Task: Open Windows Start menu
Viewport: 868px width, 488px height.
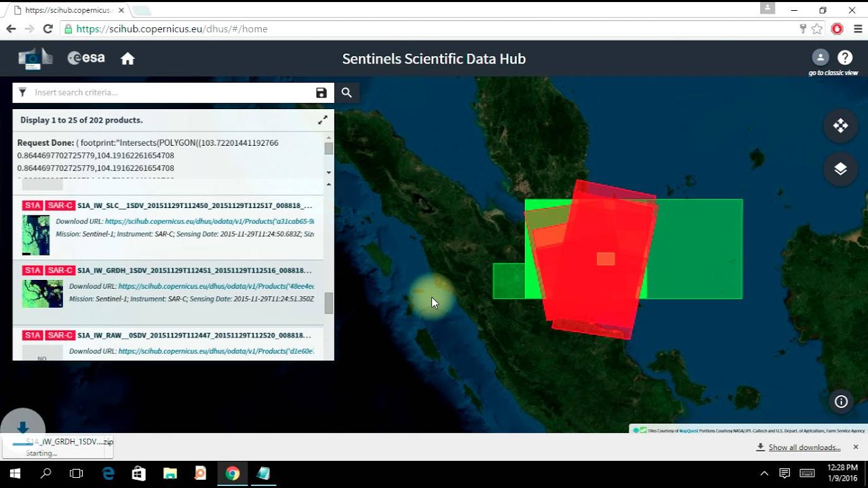Action: [15, 473]
